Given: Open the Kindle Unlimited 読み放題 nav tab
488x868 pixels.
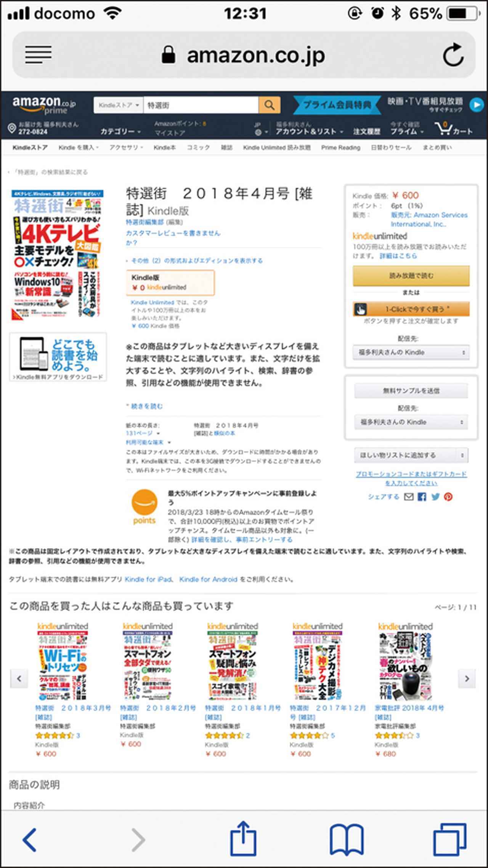Looking at the screenshot, I should coord(277,148).
